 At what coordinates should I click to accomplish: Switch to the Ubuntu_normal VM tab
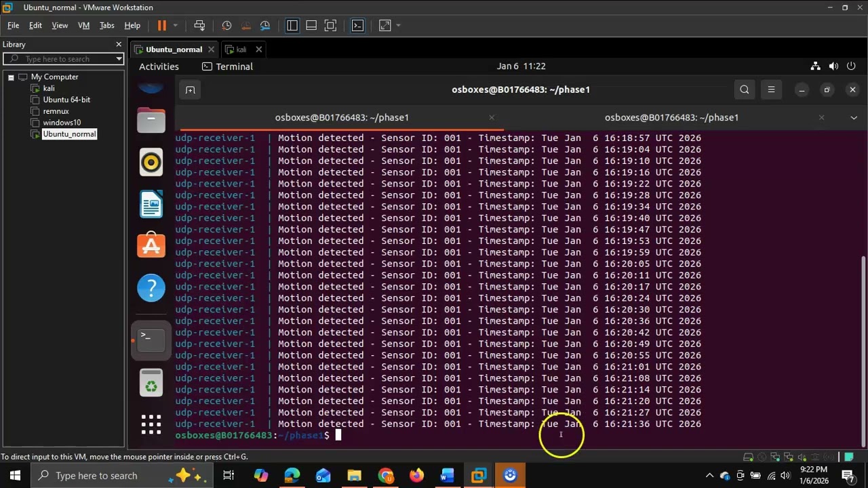(174, 49)
